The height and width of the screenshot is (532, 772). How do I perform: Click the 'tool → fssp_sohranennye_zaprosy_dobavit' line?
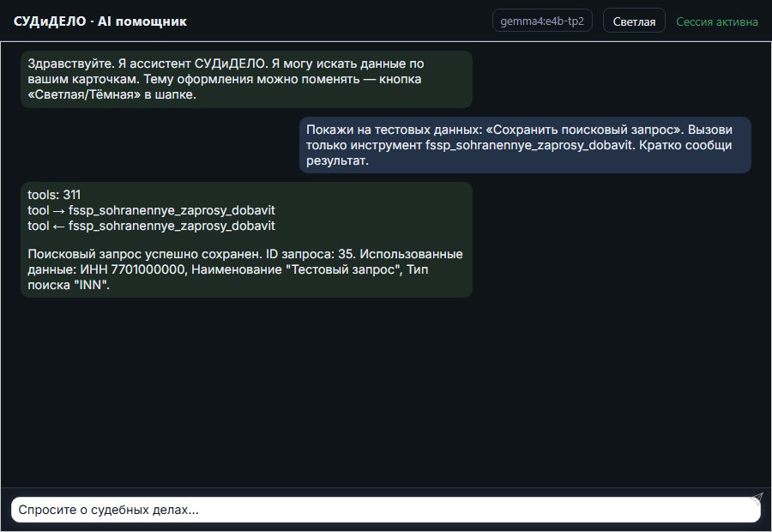click(x=151, y=210)
